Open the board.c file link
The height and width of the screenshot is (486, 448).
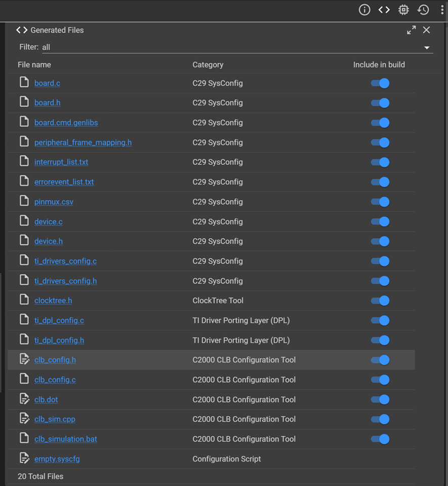click(47, 83)
